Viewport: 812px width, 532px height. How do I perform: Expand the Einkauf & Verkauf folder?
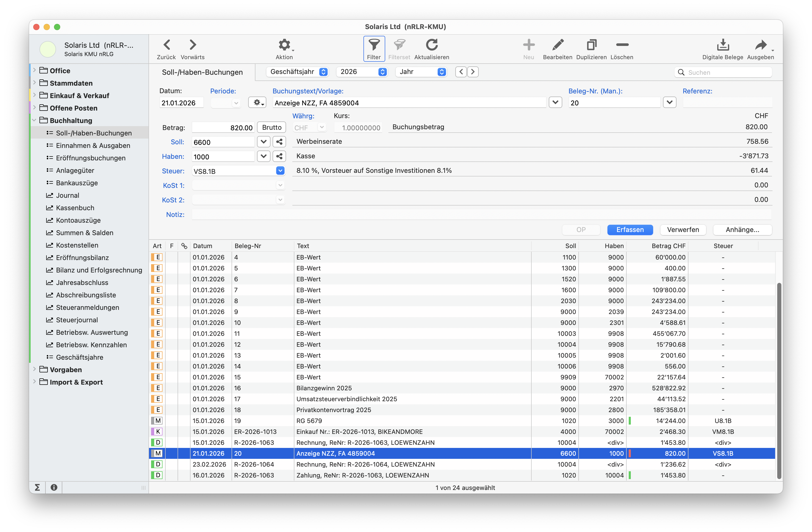point(35,96)
